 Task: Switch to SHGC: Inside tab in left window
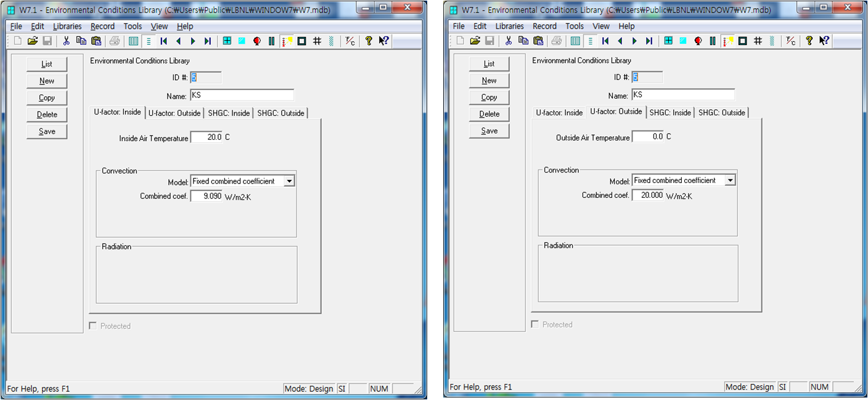(x=229, y=113)
